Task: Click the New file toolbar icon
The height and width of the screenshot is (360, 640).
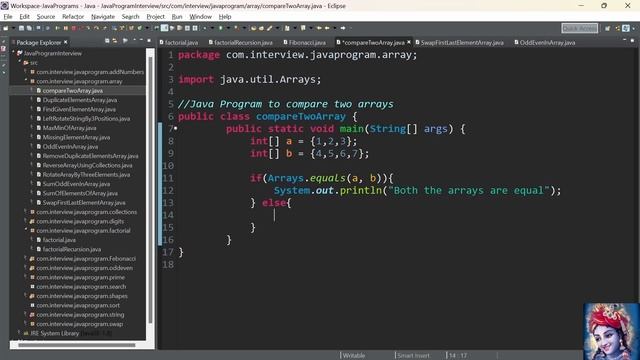Action: pyautogui.click(x=6, y=28)
